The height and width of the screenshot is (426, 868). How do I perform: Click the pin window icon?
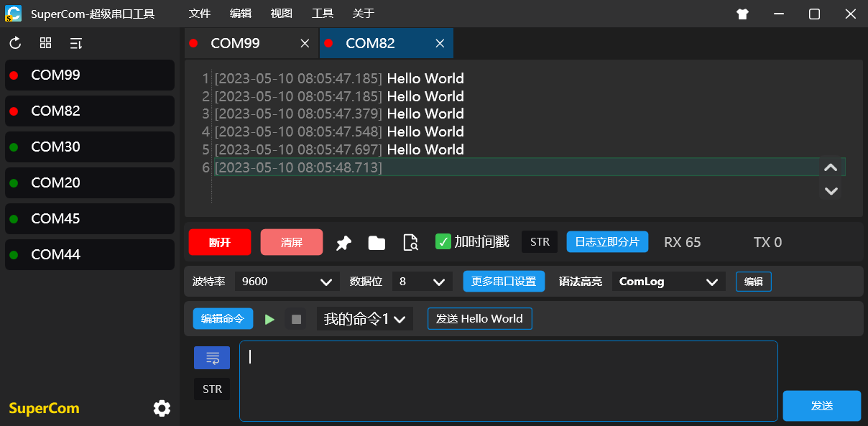(343, 243)
